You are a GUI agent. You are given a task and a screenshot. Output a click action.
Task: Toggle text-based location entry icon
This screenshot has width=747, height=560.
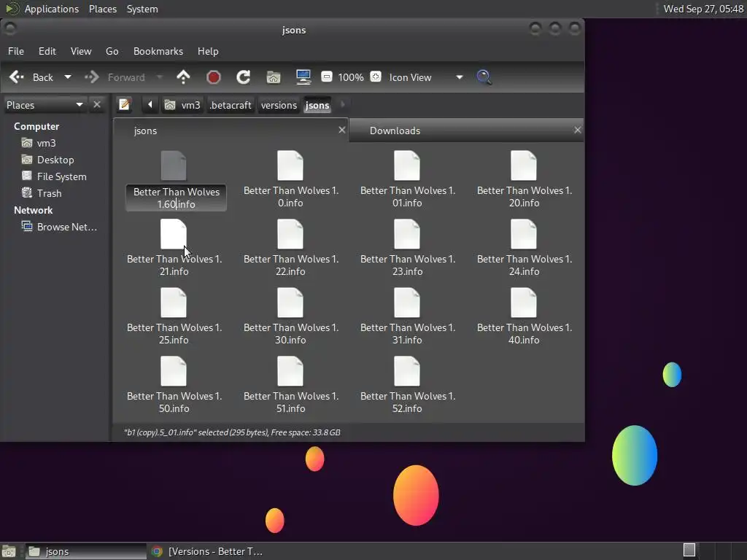click(x=125, y=104)
